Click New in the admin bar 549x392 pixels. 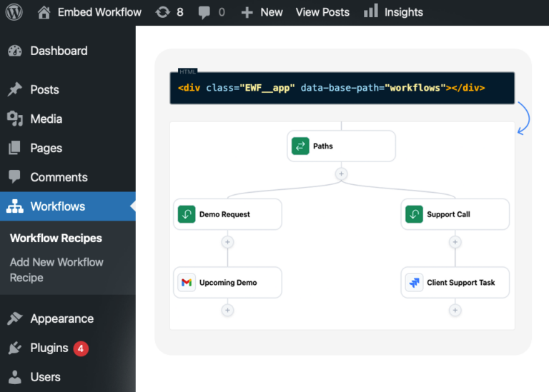click(x=272, y=12)
